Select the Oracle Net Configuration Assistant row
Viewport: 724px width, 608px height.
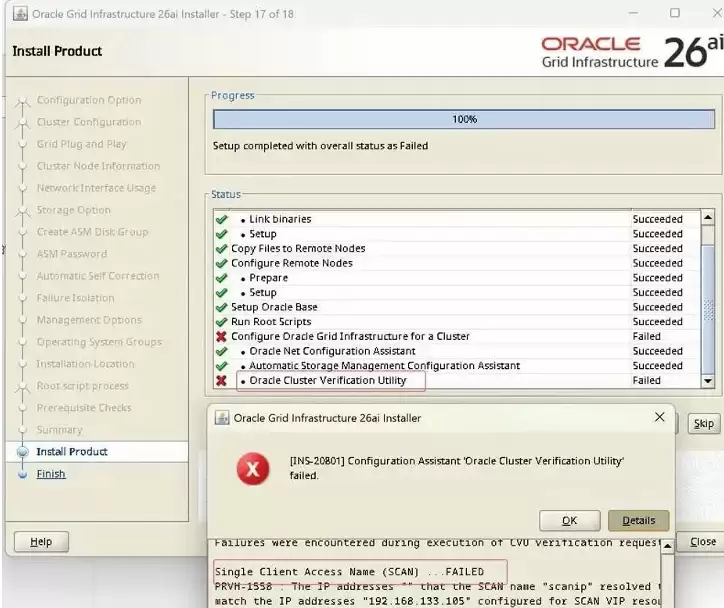(x=457, y=351)
